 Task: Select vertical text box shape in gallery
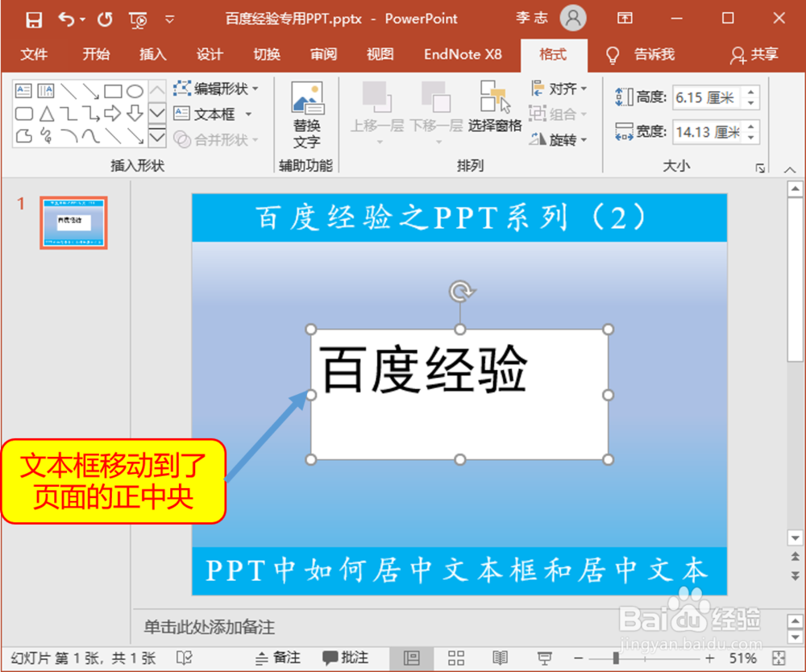tap(46, 91)
